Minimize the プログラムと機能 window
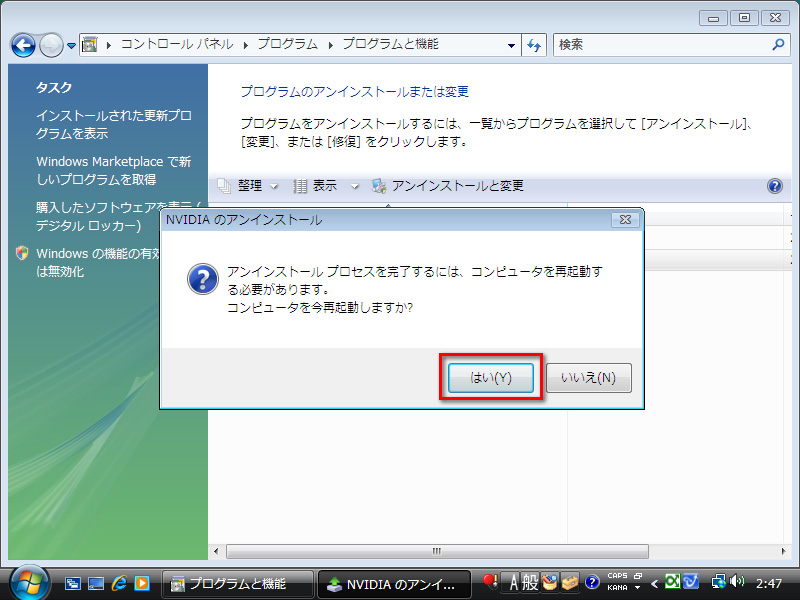Screen dimensions: 800x600 pos(713,18)
